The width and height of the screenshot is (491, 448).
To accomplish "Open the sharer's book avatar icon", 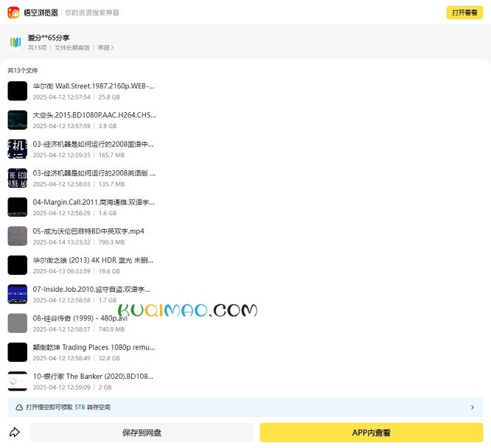I will (15, 42).
